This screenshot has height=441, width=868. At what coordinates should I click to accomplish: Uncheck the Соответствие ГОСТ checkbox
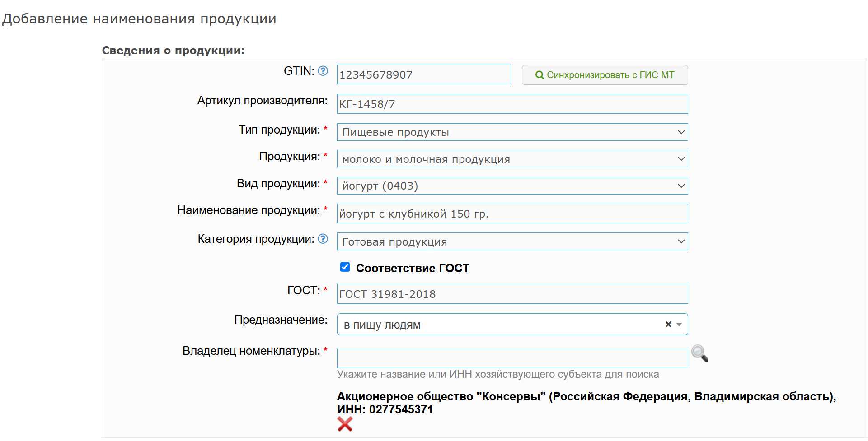tap(345, 267)
